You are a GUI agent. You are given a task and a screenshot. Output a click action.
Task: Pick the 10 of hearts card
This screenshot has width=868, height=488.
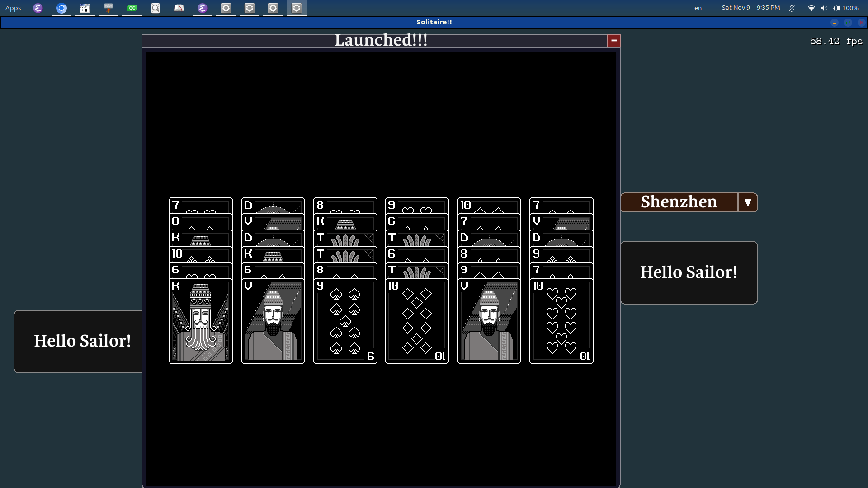pyautogui.click(x=561, y=321)
